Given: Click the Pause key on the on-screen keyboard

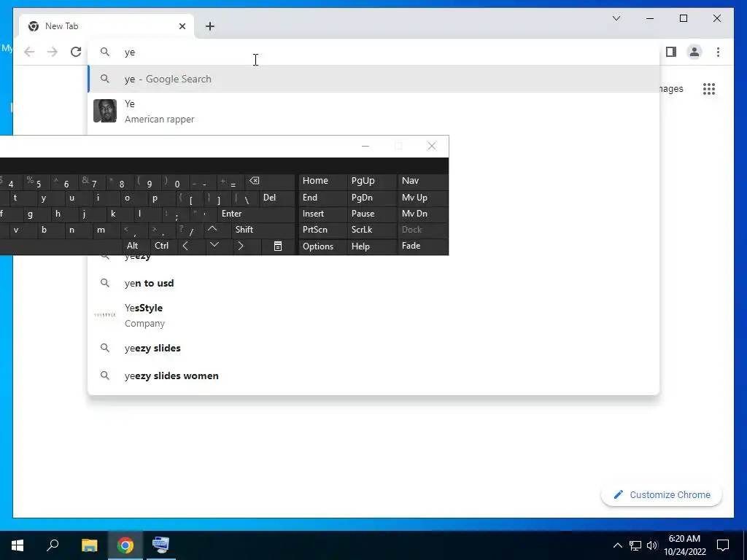Looking at the screenshot, I should [x=371, y=214].
